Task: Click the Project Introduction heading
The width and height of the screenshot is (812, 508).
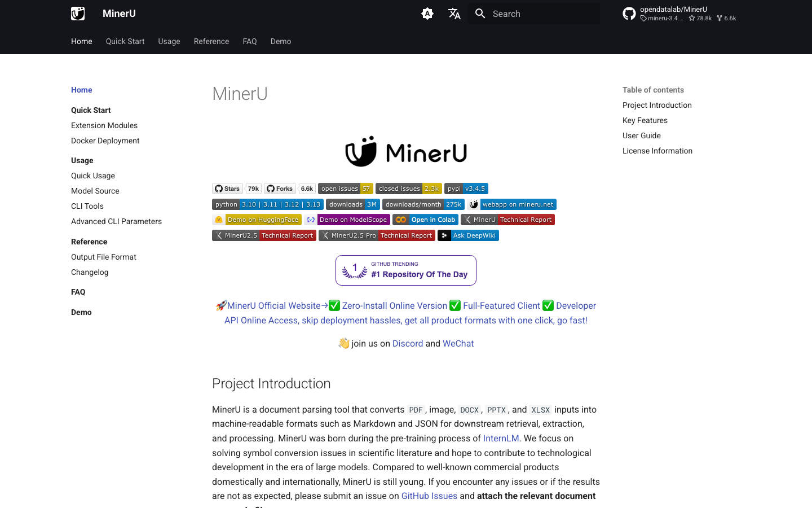Action: tap(271, 383)
